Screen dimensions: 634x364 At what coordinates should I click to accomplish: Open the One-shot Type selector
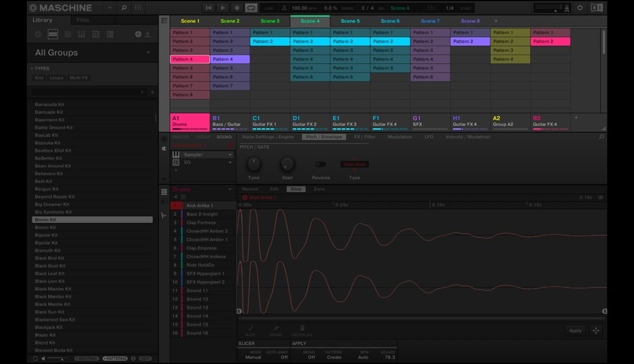355,164
